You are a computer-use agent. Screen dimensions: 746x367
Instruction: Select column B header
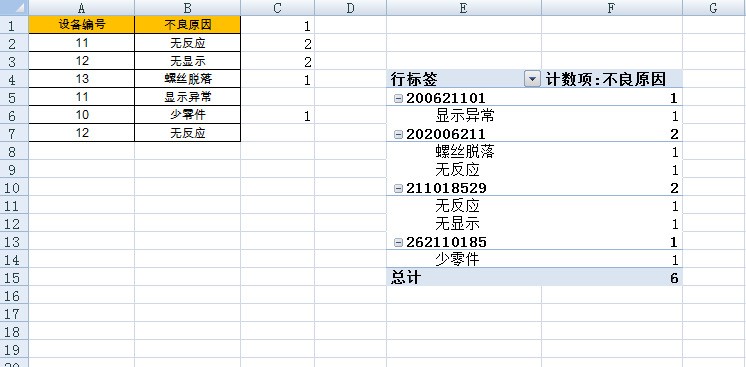point(187,8)
